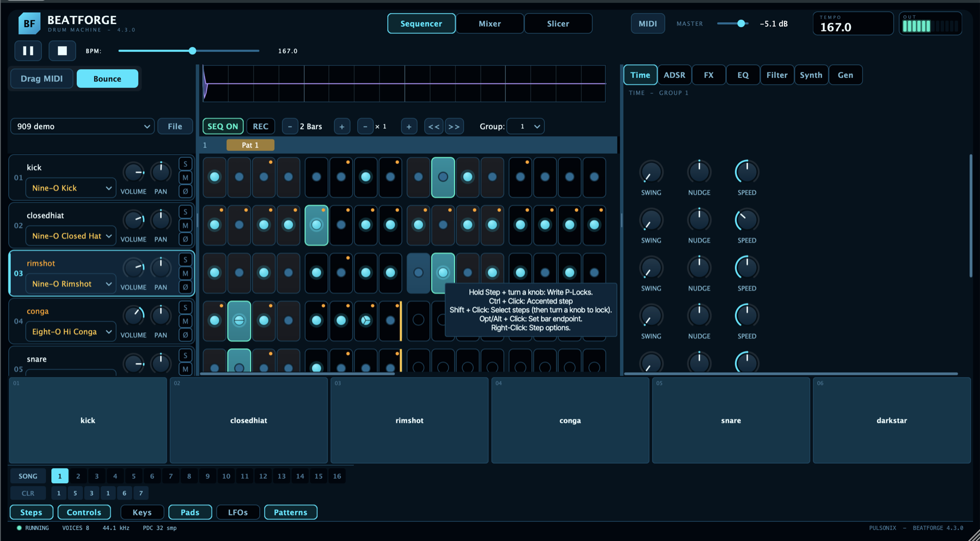Invert phase on rimshot track

click(185, 287)
